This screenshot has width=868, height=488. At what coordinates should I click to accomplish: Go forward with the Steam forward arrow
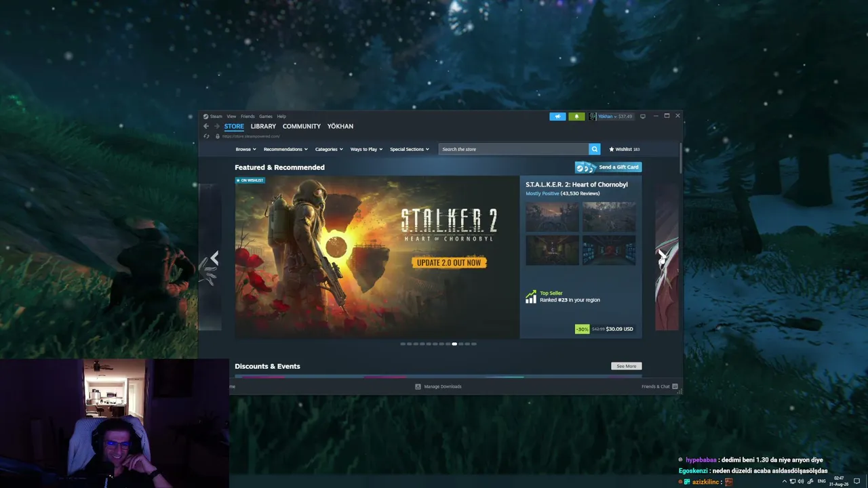coord(217,126)
